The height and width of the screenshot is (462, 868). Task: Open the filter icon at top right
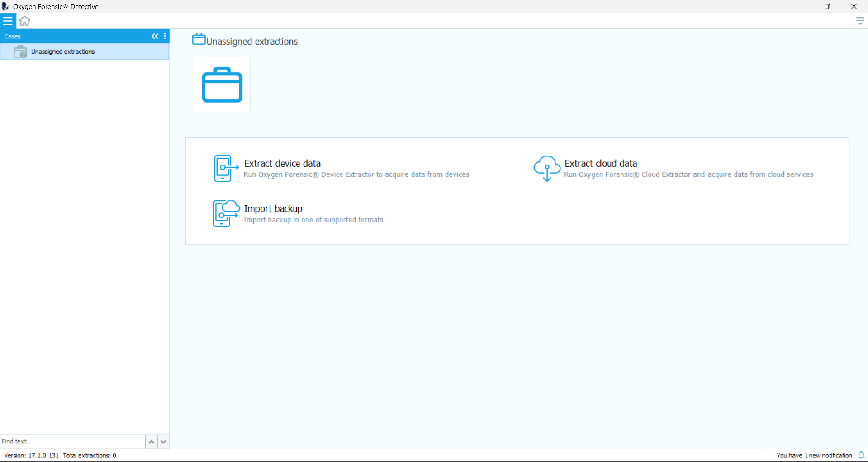click(x=860, y=21)
